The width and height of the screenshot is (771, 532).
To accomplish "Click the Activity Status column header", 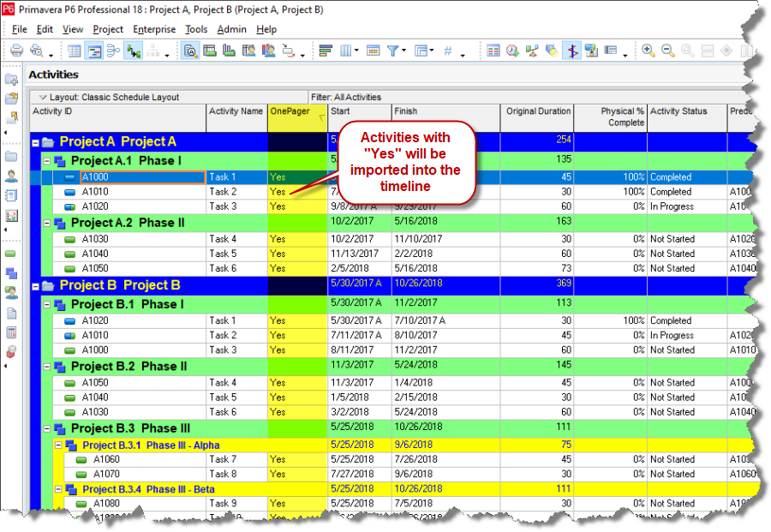I will click(686, 117).
